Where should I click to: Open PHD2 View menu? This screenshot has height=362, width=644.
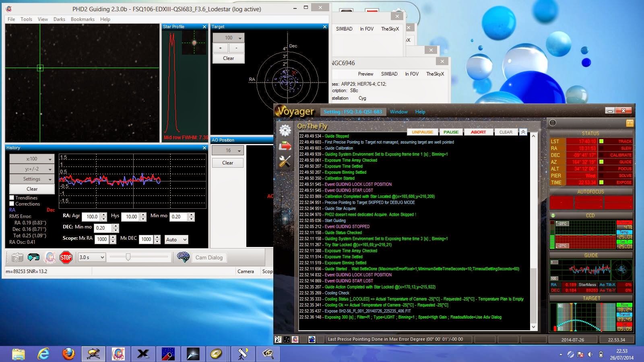point(43,19)
